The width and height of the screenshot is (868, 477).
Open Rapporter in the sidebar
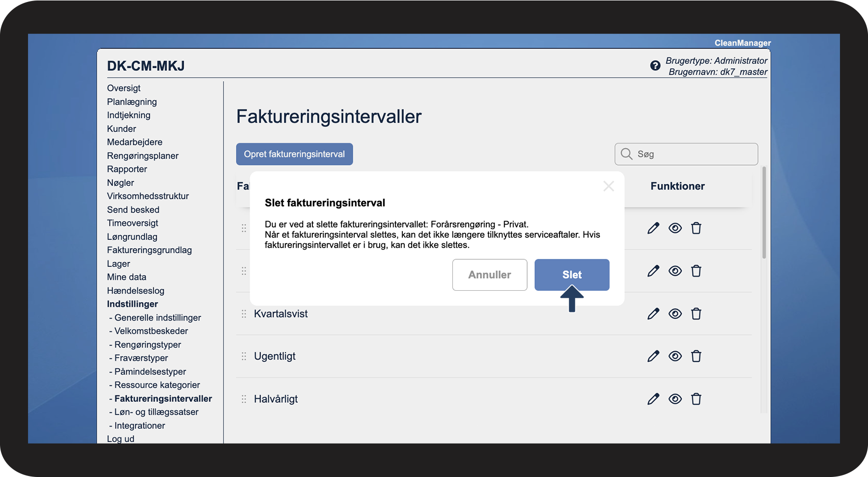(127, 169)
